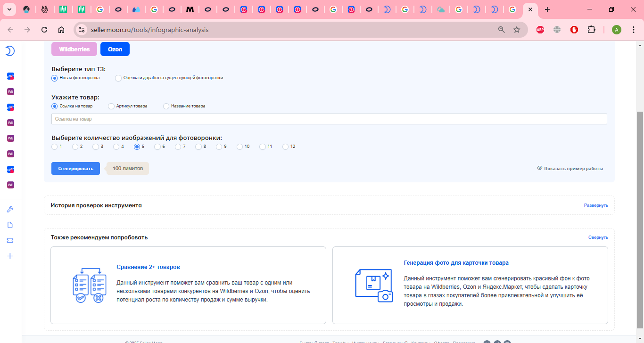The width and height of the screenshot is (644, 343).
Task: Choose 8 images for the photo funnel
Action: point(198,147)
